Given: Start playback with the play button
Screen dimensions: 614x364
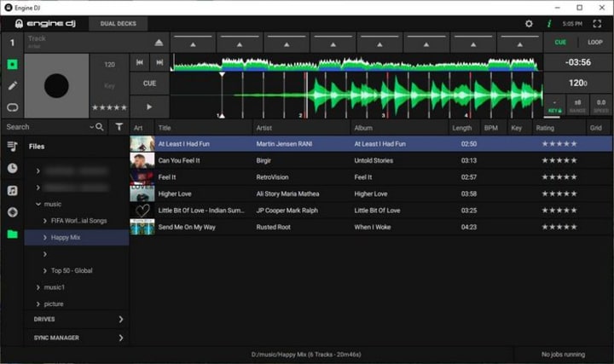Looking at the screenshot, I should [x=149, y=107].
